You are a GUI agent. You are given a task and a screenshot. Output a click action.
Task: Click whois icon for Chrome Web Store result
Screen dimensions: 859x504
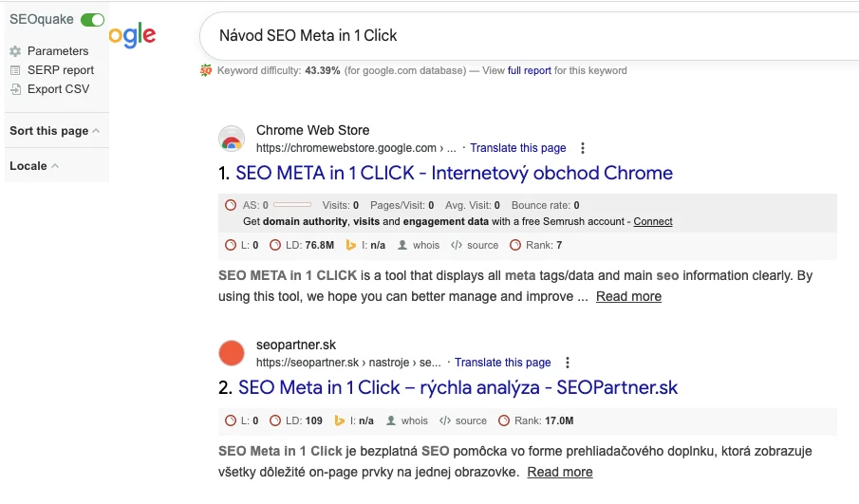click(402, 245)
